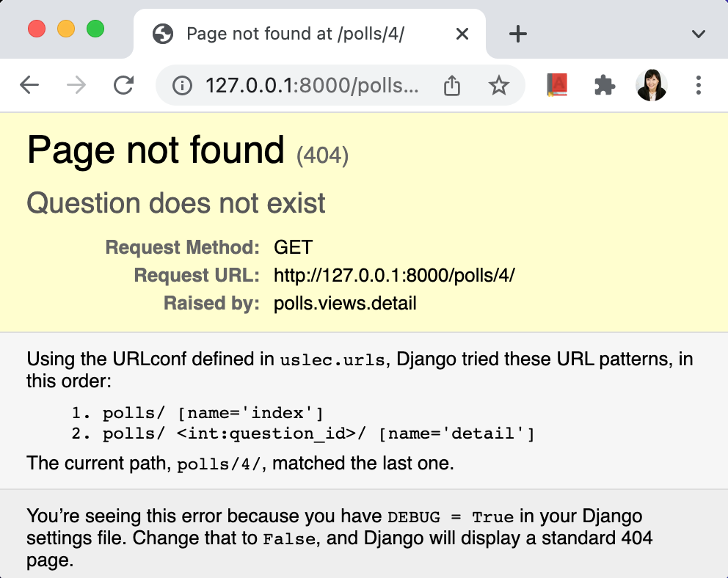
Task: Click the 'Page not found' heading
Action: coord(156,150)
